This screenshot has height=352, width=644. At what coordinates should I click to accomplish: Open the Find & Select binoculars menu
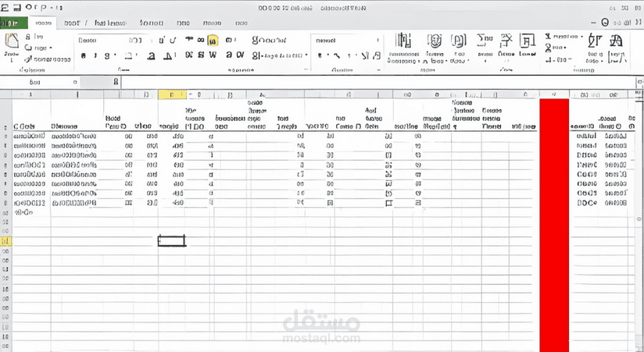coord(617,48)
